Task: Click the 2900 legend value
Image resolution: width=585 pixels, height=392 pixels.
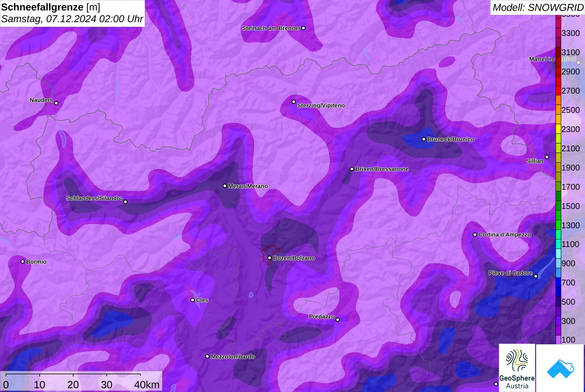Action: [571, 71]
